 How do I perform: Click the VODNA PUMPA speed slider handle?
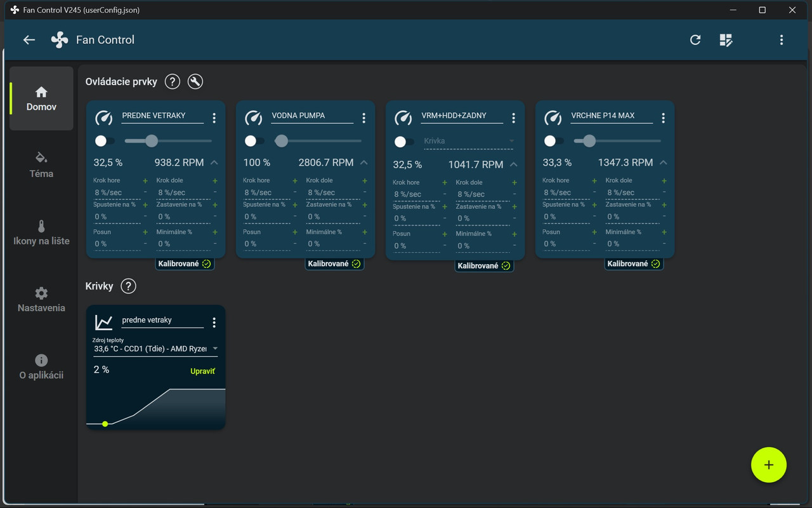[282, 141]
